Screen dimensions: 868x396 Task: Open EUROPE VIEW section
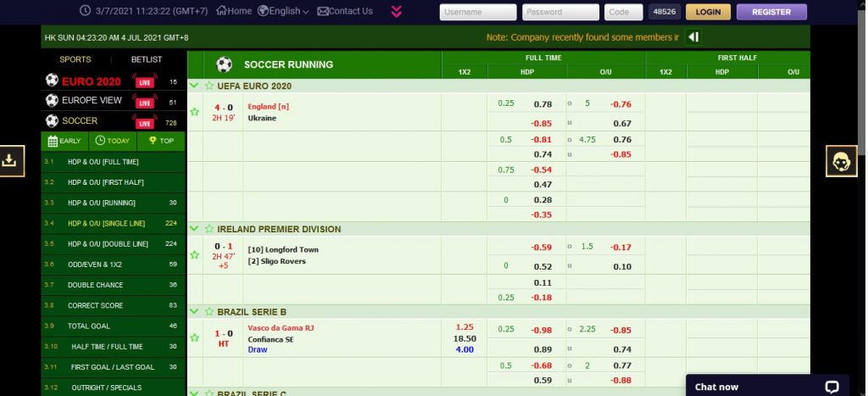pyautogui.click(x=92, y=101)
